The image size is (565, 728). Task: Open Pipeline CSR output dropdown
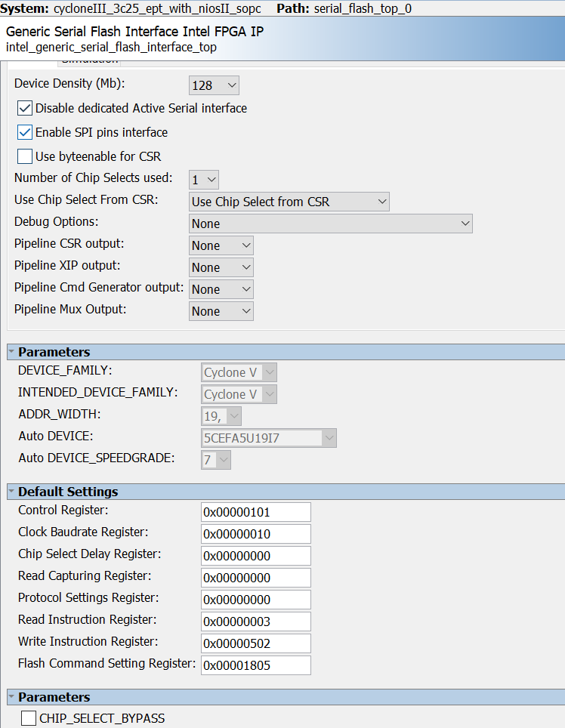coord(221,245)
